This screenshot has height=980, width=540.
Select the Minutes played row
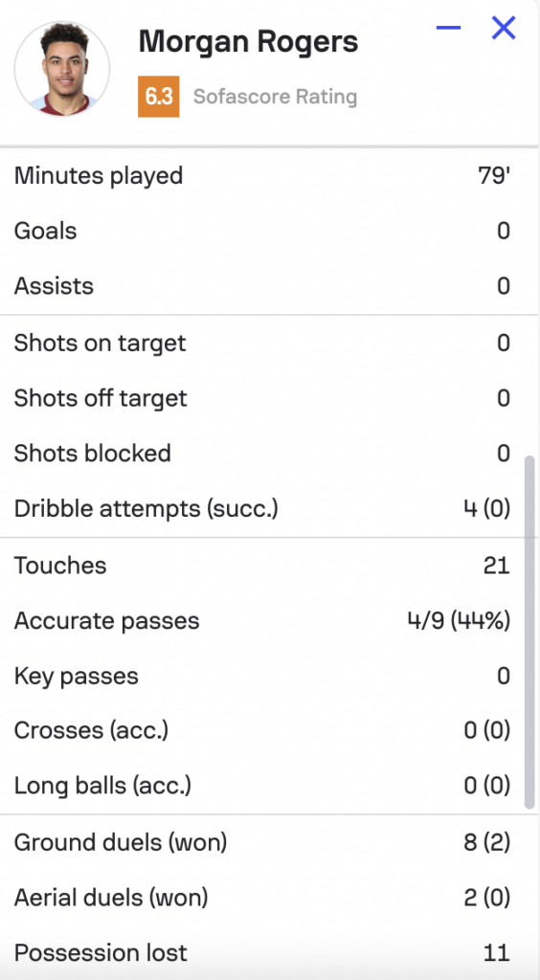pos(262,176)
